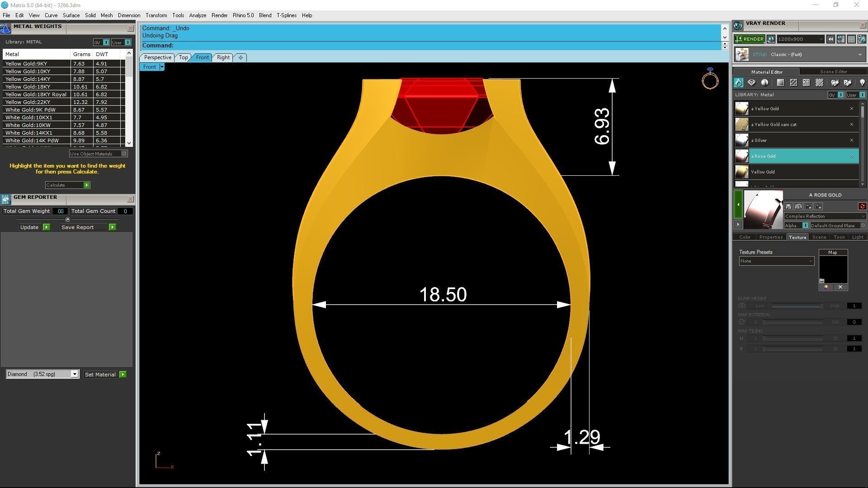This screenshot has height=488, width=868.
Task: Open the Dimension menu
Action: pyautogui.click(x=129, y=15)
